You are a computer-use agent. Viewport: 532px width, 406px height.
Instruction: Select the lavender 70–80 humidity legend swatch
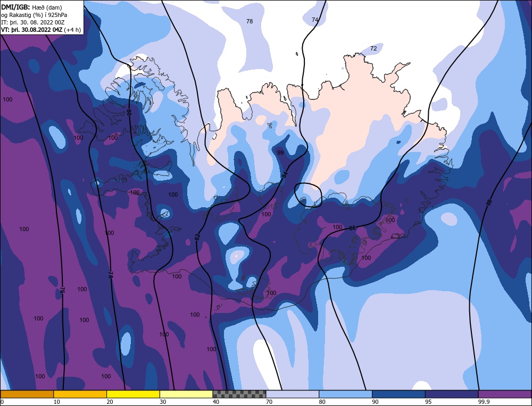[x=293, y=394]
